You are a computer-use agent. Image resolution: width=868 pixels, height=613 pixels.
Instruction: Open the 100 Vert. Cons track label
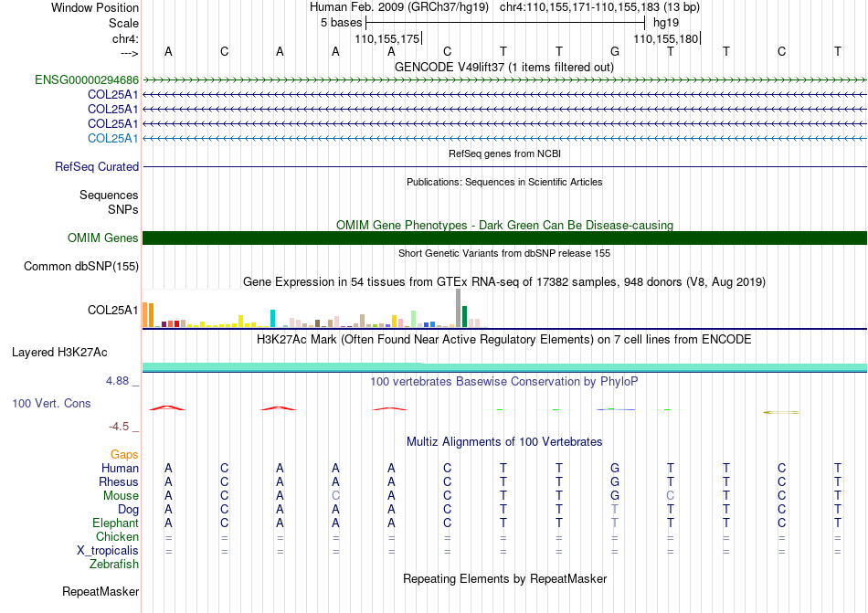pyautogui.click(x=51, y=403)
